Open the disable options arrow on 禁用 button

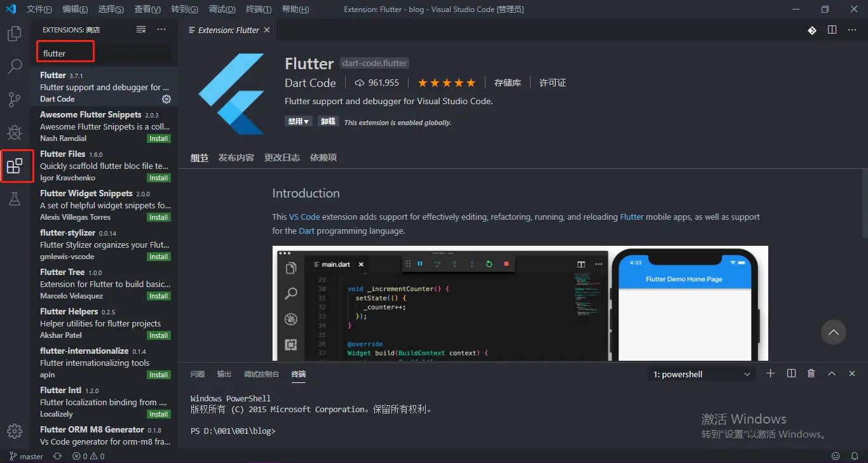tap(306, 120)
